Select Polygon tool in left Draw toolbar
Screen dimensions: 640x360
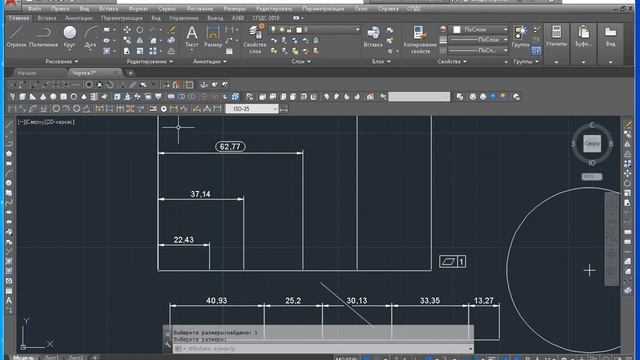tap(9, 154)
